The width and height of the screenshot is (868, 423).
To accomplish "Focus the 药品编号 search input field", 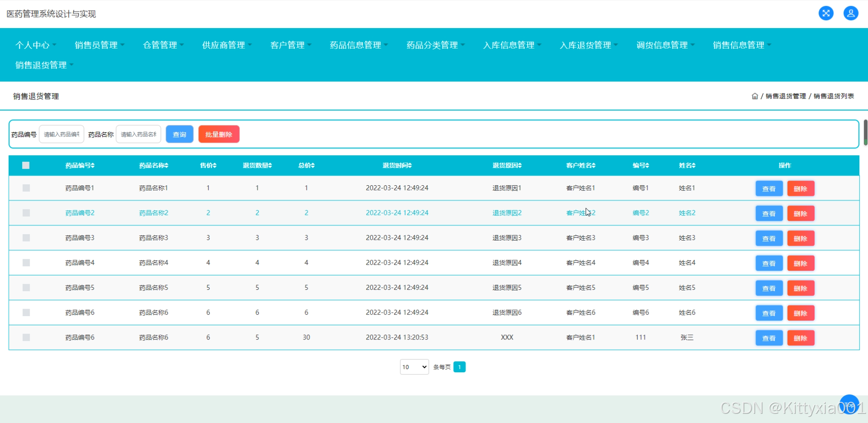I will [x=62, y=134].
